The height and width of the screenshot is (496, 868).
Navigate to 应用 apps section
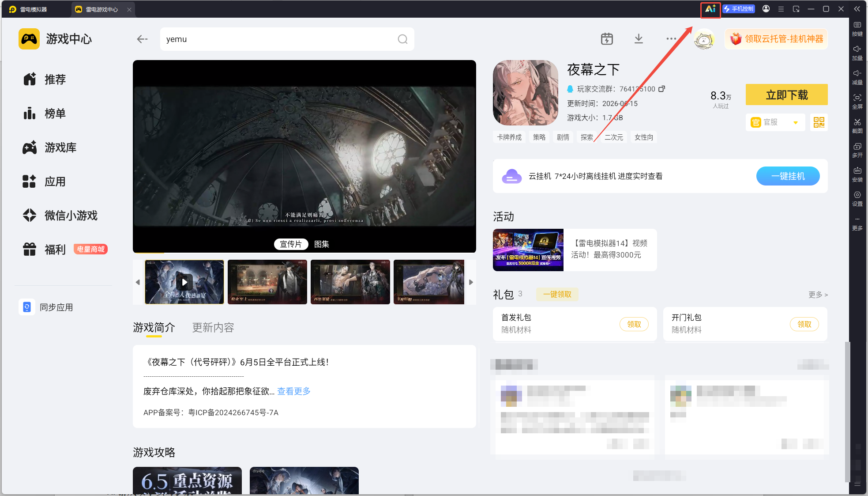(44, 182)
